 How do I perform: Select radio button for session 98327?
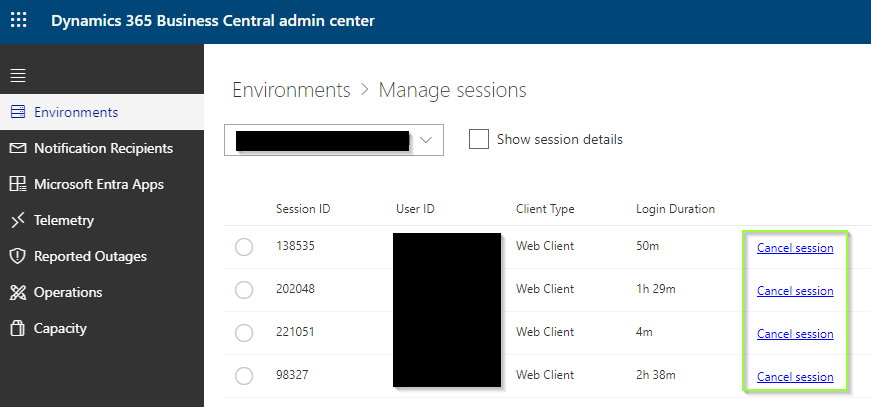(x=244, y=376)
